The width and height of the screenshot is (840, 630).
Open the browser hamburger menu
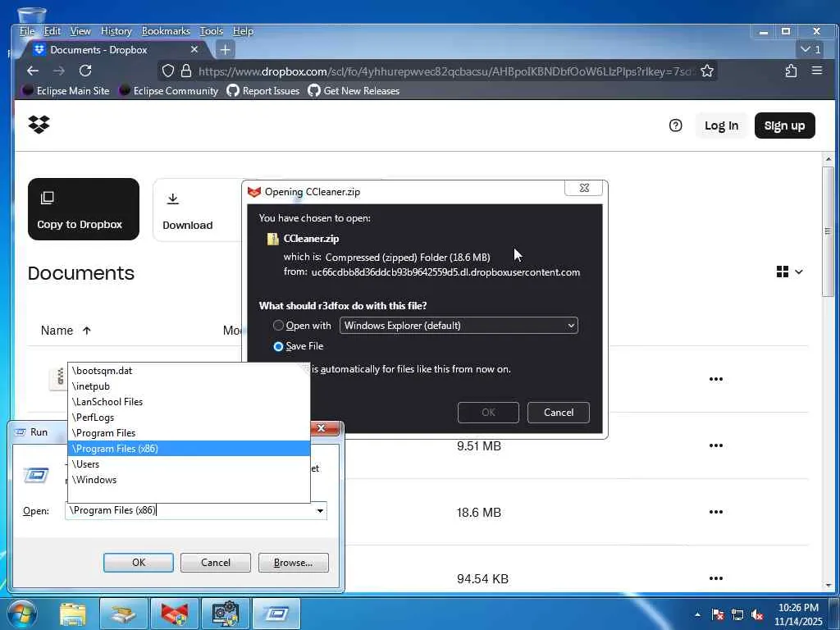pyautogui.click(x=816, y=71)
